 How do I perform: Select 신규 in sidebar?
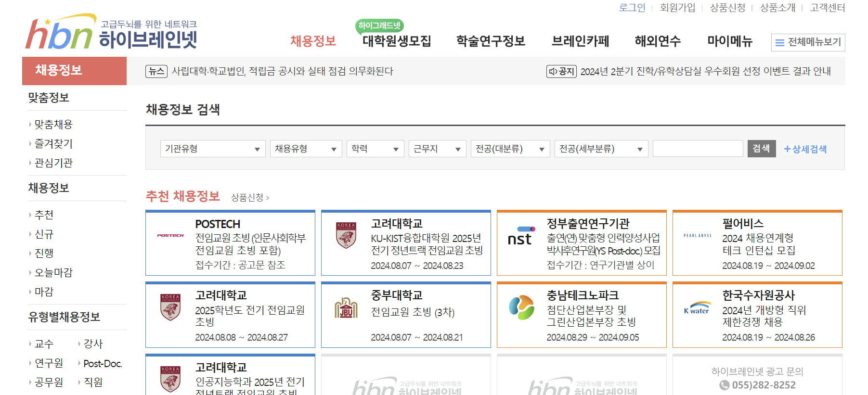coord(44,234)
